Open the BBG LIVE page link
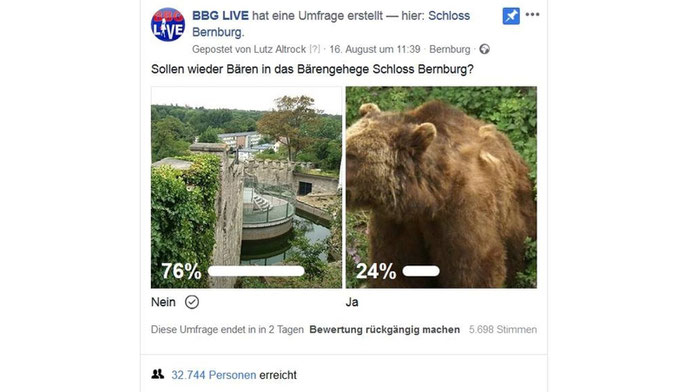 pos(220,16)
